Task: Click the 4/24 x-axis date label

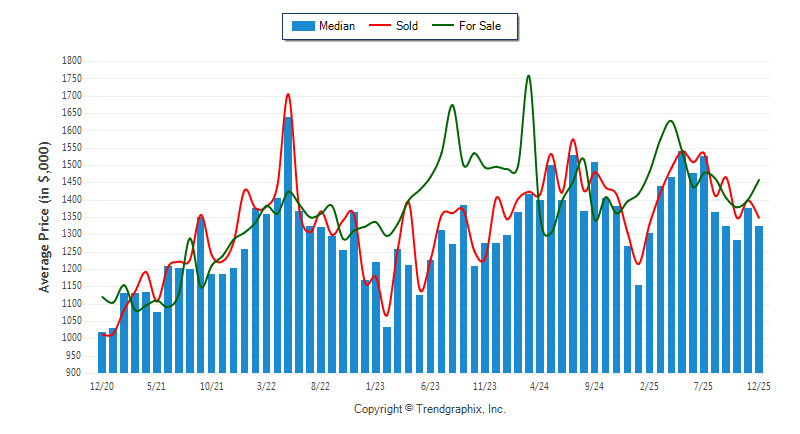Action: [x=540, y=385]
